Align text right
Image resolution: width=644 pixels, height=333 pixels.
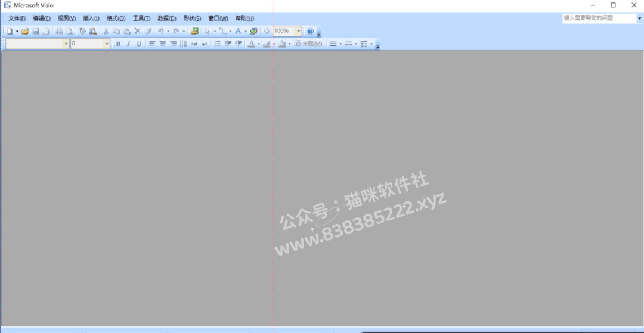pyautogui.click(x=173, y=44)
